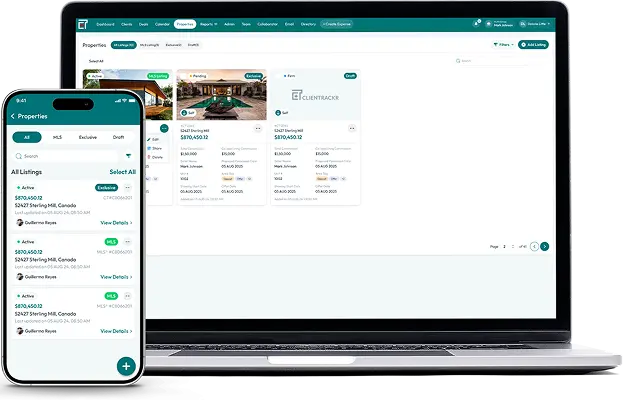Open the notification bell on laptop navbar
Viewport: 623px width, 400px height.
476,24
